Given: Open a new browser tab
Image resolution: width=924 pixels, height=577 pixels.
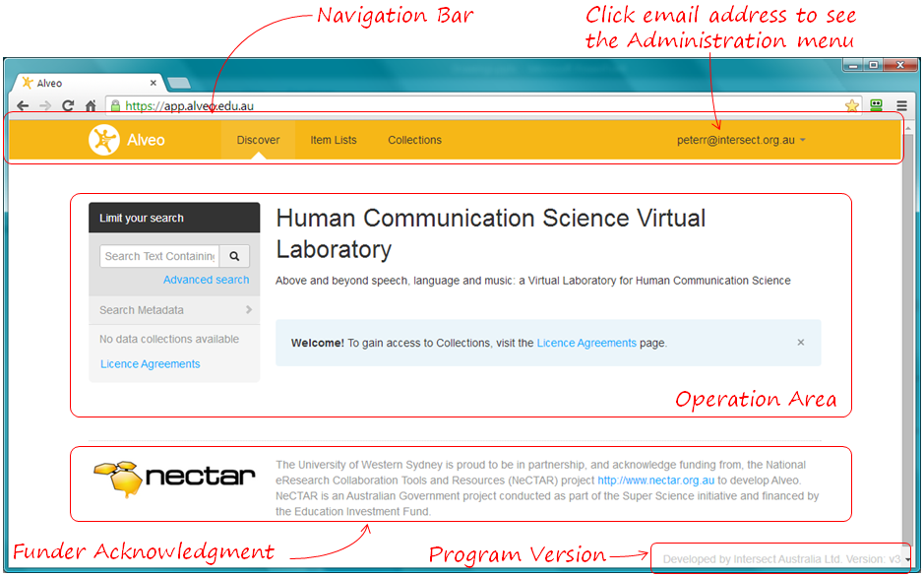Looking at the screenshot, I should pos(178,83).
